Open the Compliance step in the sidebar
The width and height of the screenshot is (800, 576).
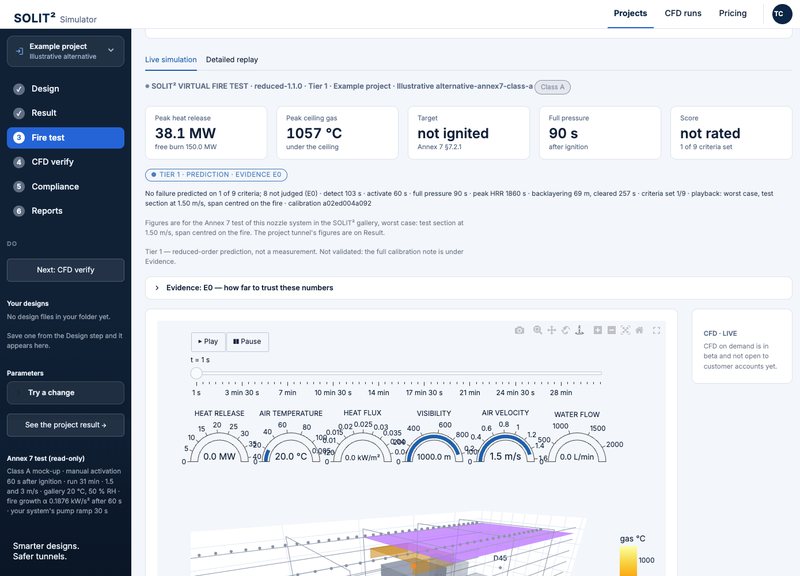(x=65, y=187)
